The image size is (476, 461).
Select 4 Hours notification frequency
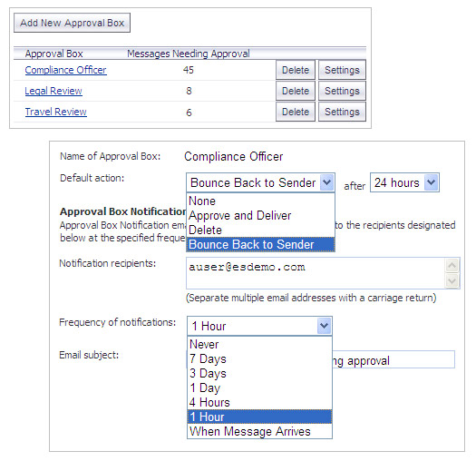260,402
